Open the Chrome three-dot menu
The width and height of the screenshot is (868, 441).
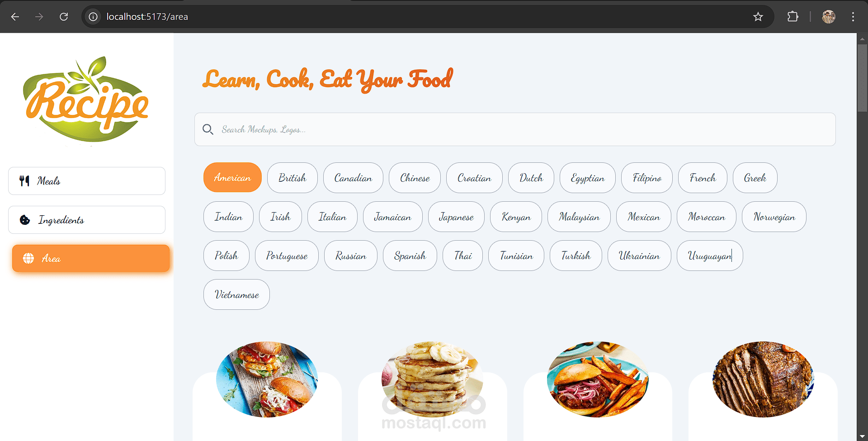tap(853, 17)
